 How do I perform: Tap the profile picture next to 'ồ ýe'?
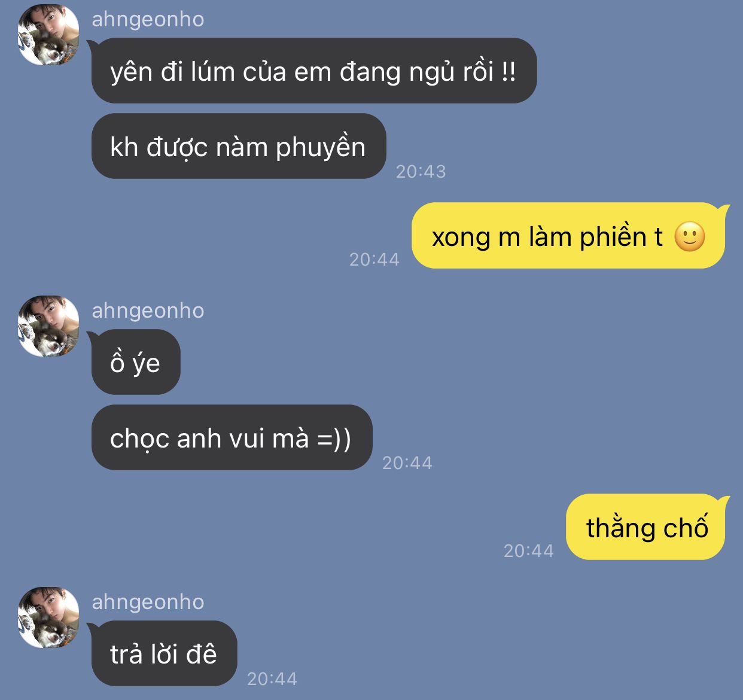tap(48, 326)
